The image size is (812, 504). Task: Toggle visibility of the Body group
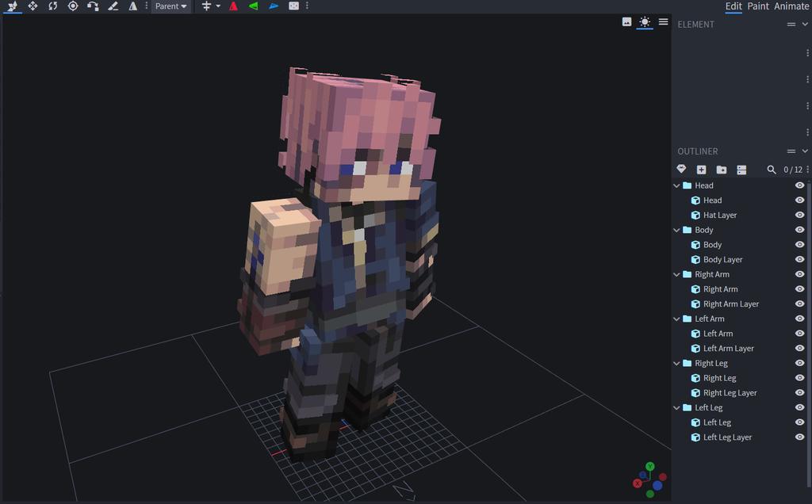click(x=799, y=230)
